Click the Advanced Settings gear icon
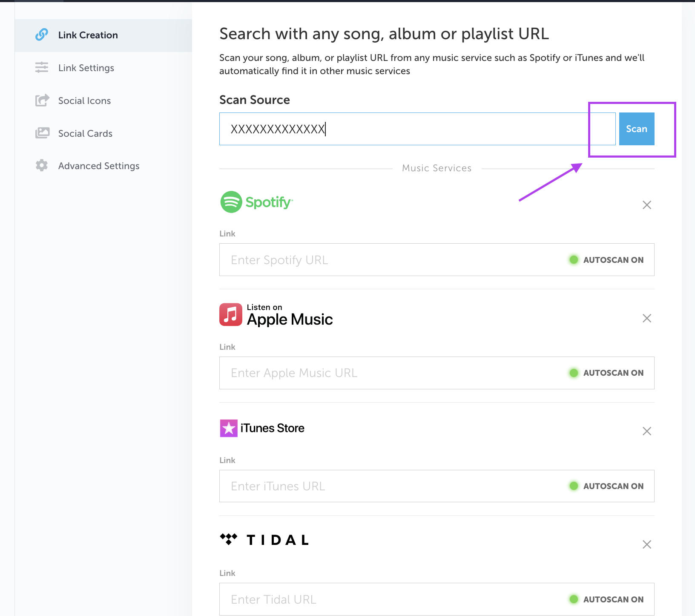695x616 pixels. point(42,165)
